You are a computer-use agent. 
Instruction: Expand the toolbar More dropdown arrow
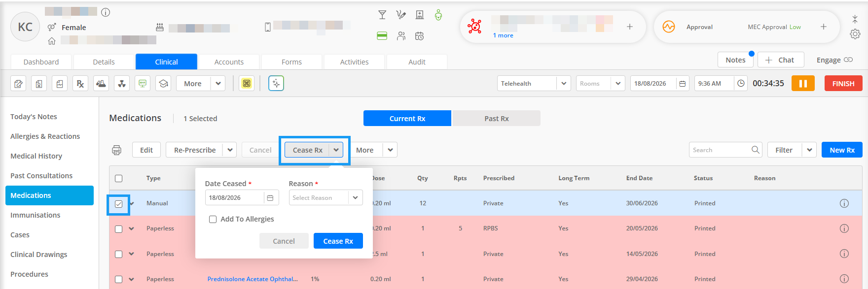click(x=218, y=83)
